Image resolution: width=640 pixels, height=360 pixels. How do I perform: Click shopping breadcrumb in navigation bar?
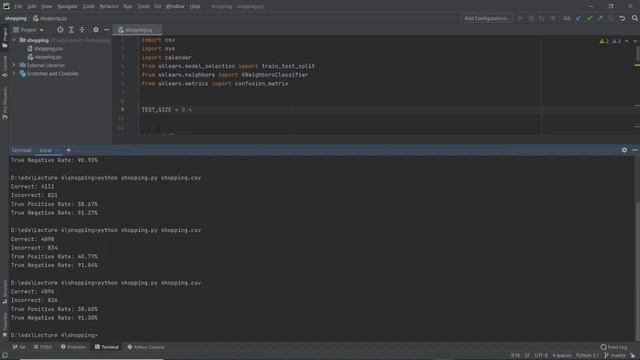pos(16,18)
